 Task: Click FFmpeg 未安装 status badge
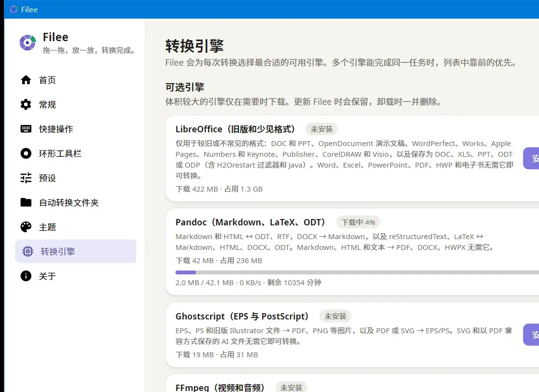click(x=291, y=388)
